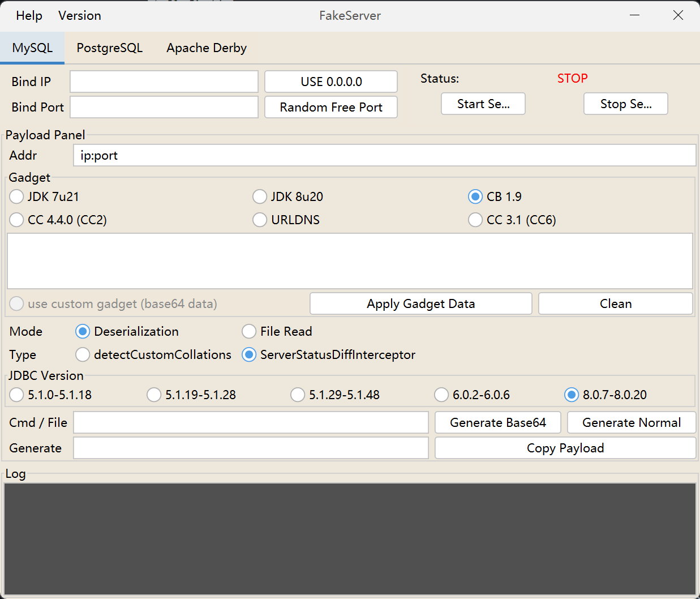This screenshot has height=599, width=700.
Task: Click Apply Gadget Data button
Action: (421, 303)
